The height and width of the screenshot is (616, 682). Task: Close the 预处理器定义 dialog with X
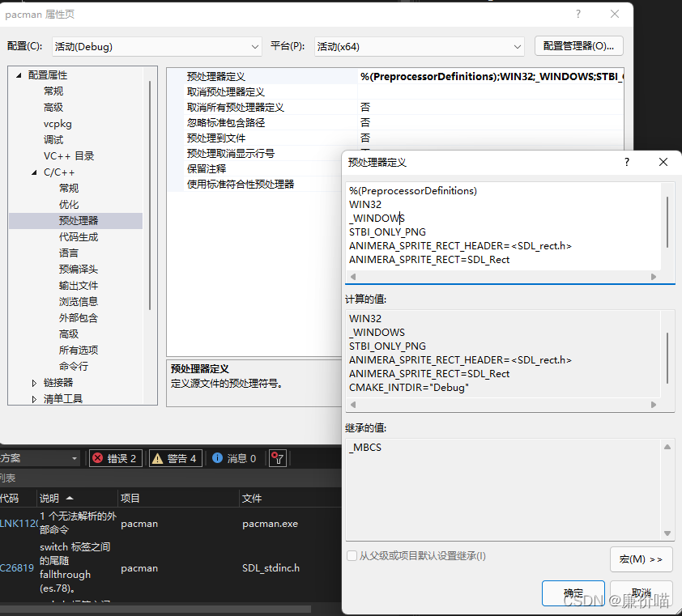pyautogui.click(x=663, y=162)
